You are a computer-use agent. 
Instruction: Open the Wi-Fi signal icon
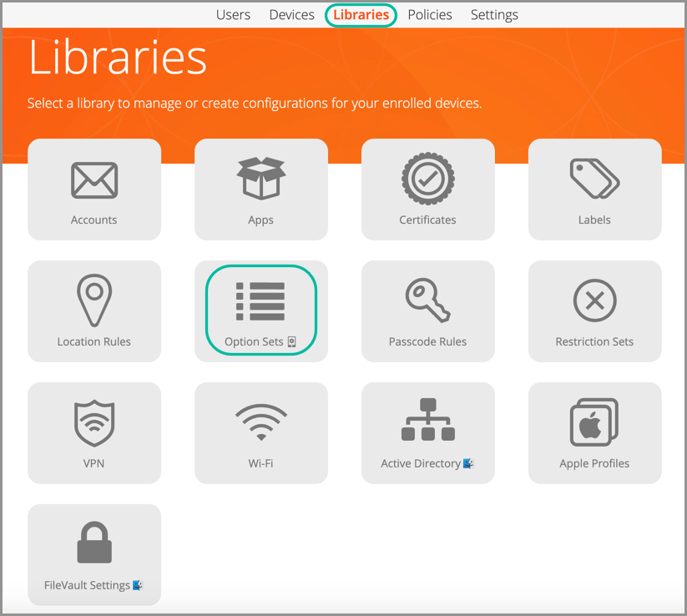click(261, 422)
